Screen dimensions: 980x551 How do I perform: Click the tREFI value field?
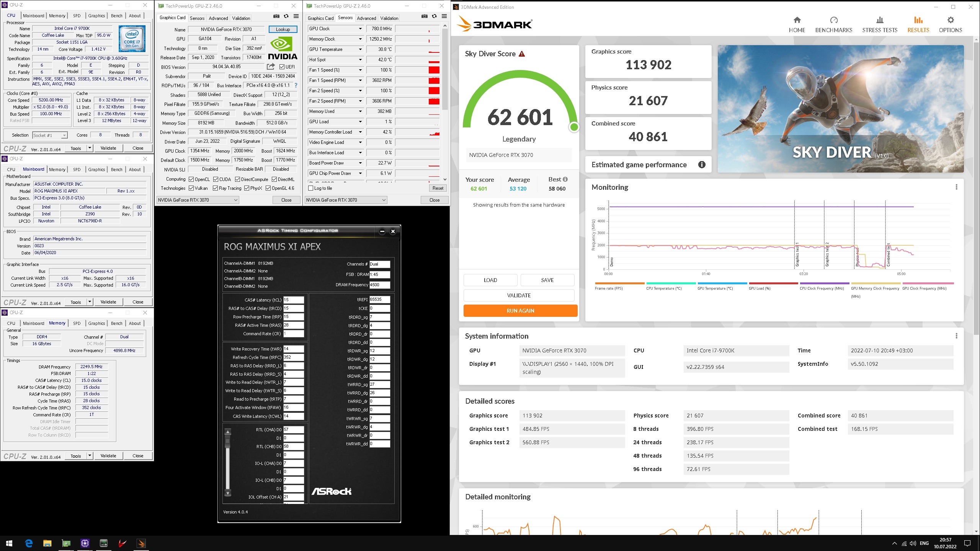point(380,300)
